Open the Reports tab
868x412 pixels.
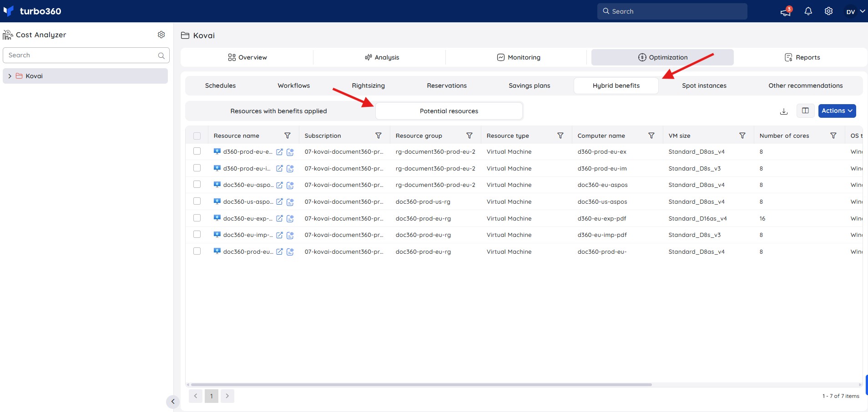(802, 57)
